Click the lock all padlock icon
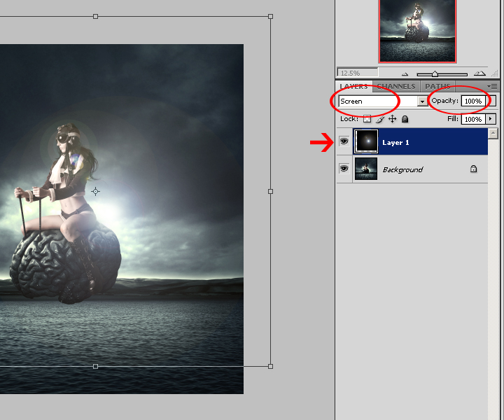 405,120
